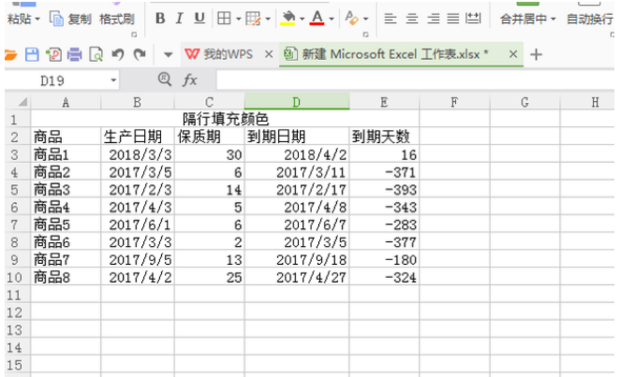Click the formula bar zoom magnifier icon
The width and height of the screenshot is (620, 377).
(164, 80)
